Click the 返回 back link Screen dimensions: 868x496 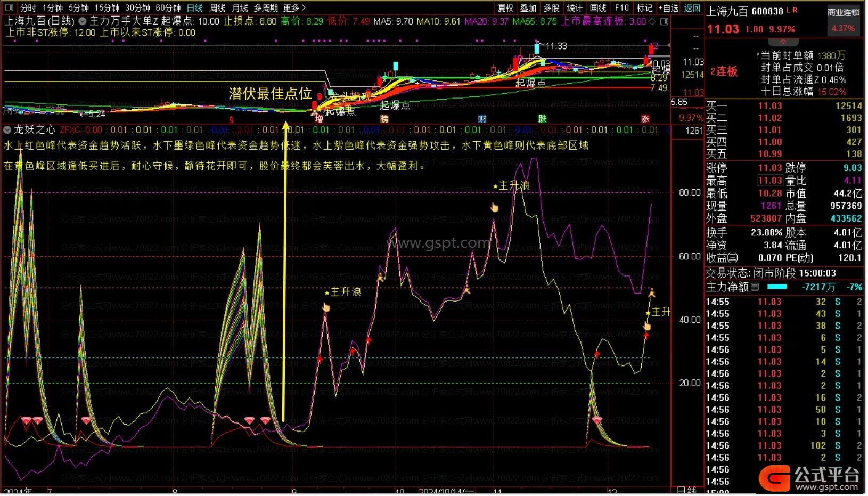click(x=692, y=7)
